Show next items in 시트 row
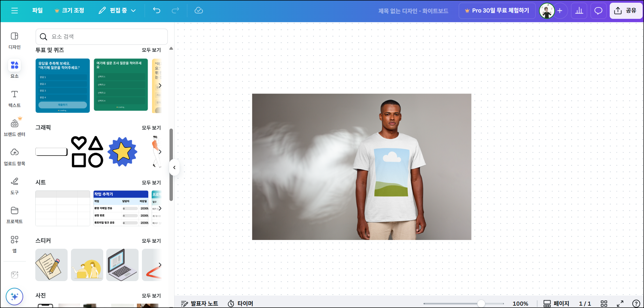The height and width of the screenshot is (308, 644). click(x=160, y=208)
